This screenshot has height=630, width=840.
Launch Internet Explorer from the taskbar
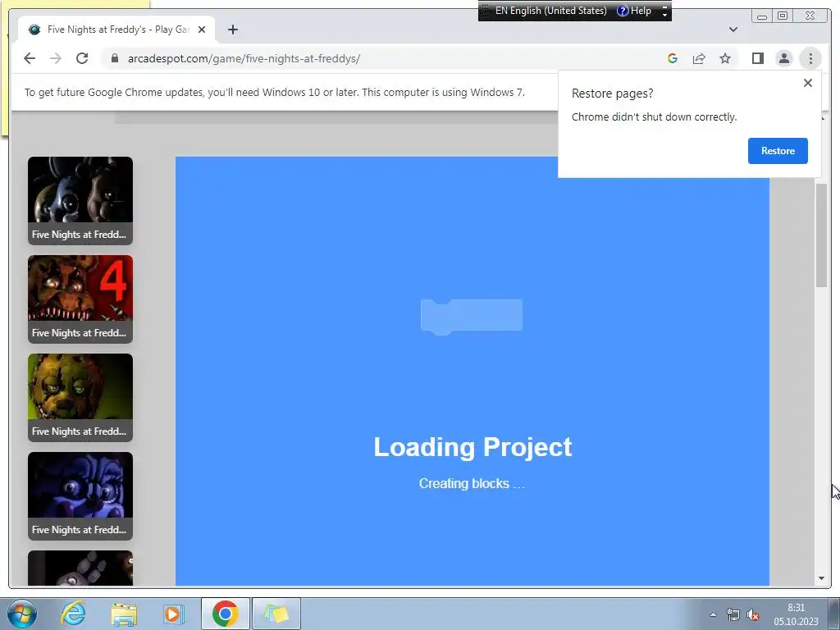[x=73, y=614]
